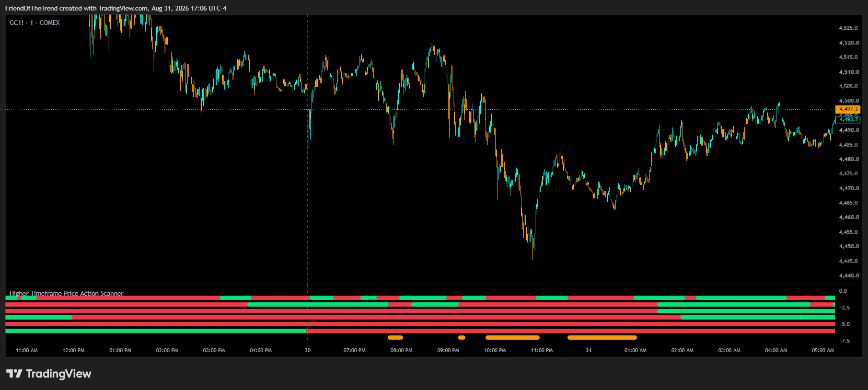The image size is (868, 390).
Task: Click the 4,515.0 price axis label
Action: [x=848, y=57]
